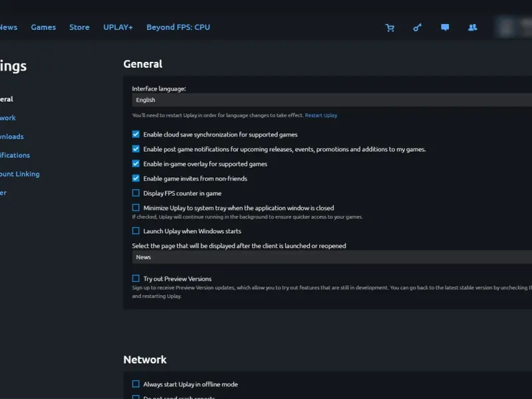Open the shopping cart icon
The image size is (532, 399).
390,28
